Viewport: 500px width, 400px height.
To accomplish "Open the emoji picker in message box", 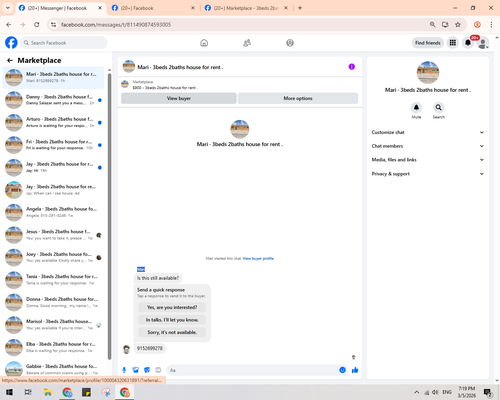I will (342, 370).
